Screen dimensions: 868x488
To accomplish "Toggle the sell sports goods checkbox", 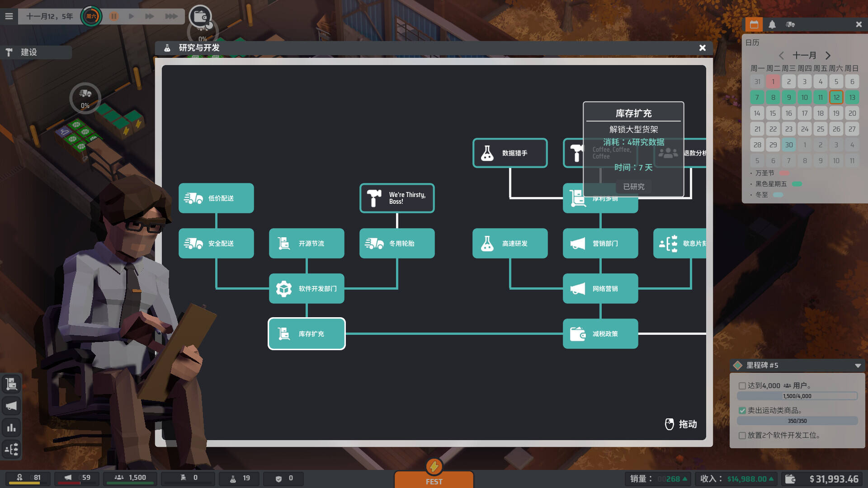I will [x=742, y=411].
